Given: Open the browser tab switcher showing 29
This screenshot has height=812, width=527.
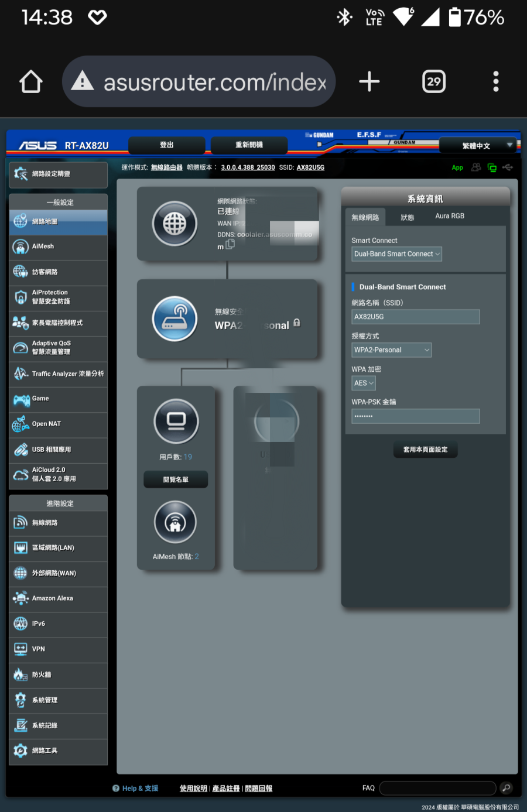Looking at the screenshot, I should coord(433,82).
